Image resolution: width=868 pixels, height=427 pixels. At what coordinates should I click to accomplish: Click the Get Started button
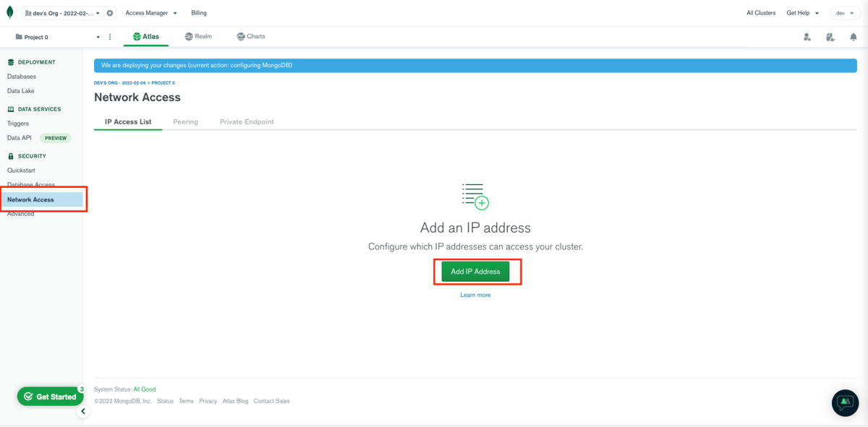[x=50, y=397]
